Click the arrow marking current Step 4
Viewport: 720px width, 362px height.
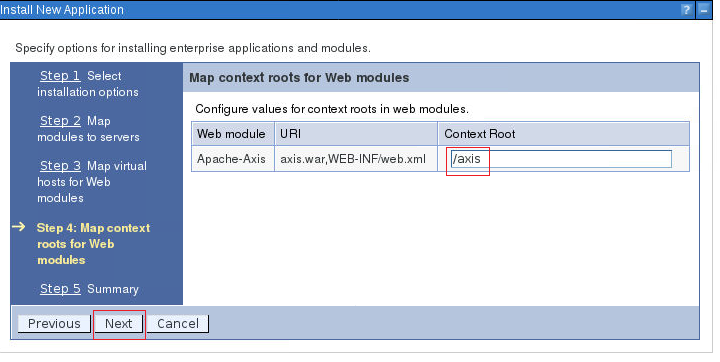click(19, 226)
